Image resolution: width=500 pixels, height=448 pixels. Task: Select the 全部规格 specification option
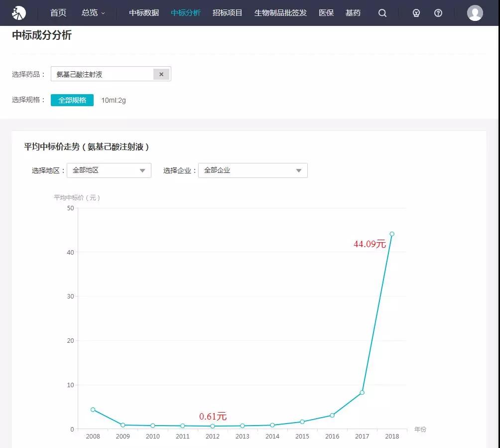pyautogui.click(x=72, y=100)
